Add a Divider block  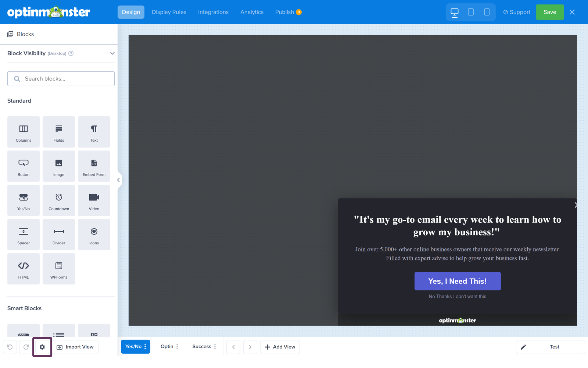(59, 234)
